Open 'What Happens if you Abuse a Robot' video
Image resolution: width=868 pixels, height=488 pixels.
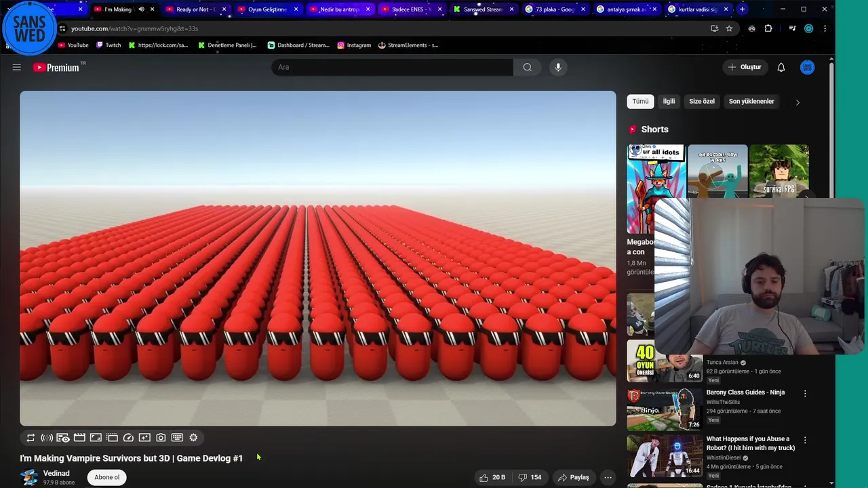751,443
